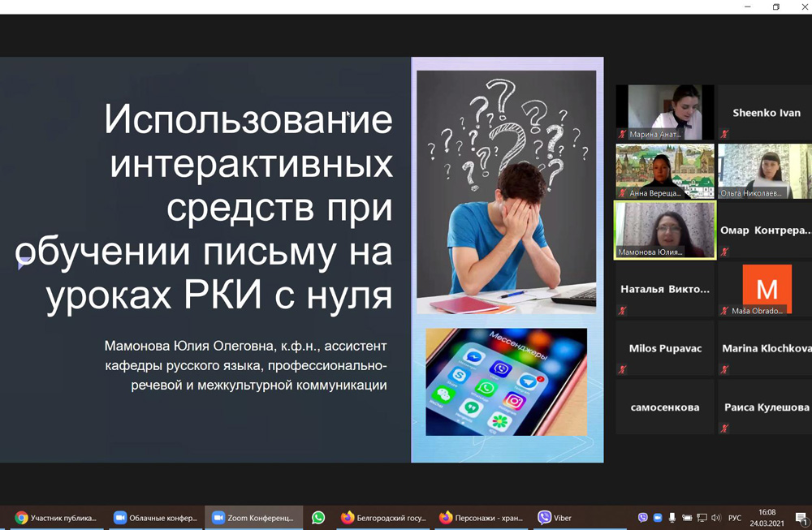The image size is (812, 530).
Task: Click the Zoom icon in system tray
Action: [x=658, y=518]
